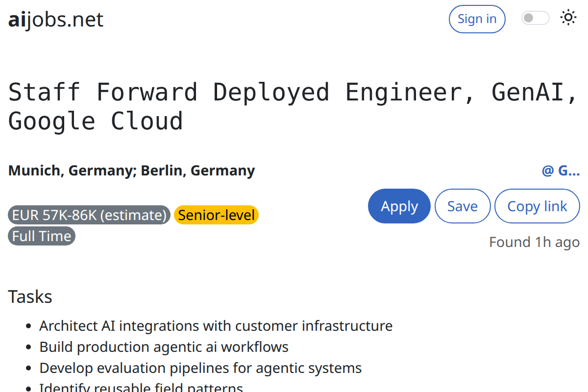Click the Found 1h ago text
The image size is (588, 392).
tap(534, 242)
